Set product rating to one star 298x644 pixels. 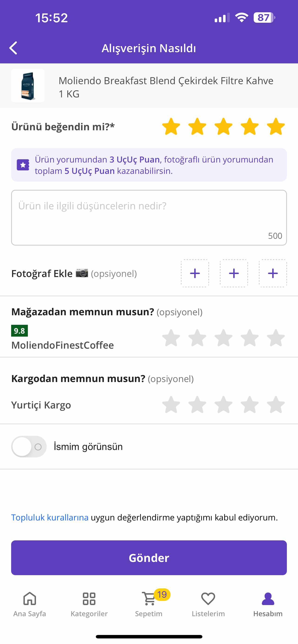pyautogui.click(x=171, y=127)
